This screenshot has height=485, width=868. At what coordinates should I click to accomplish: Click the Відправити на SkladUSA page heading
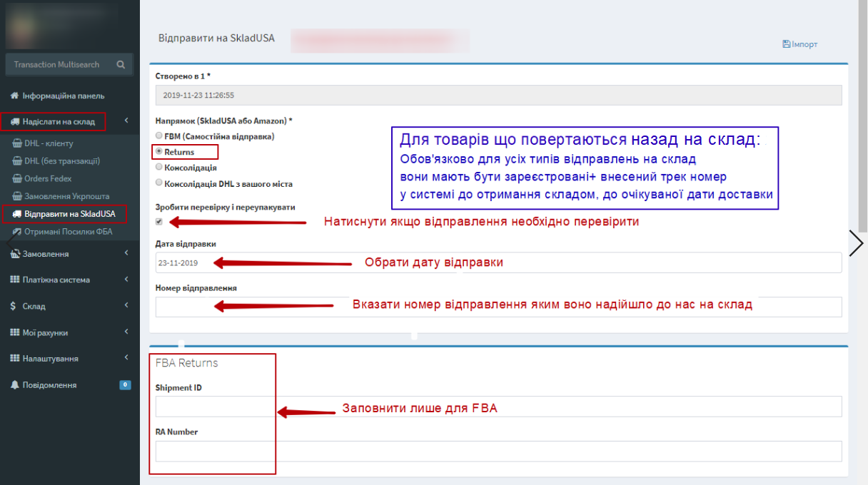[216, 38]
